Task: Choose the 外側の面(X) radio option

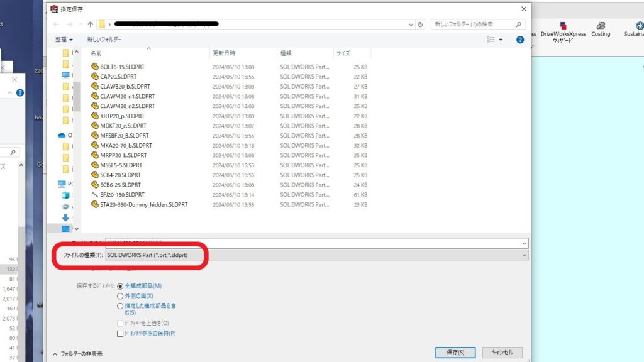Action: click(120, 295)
